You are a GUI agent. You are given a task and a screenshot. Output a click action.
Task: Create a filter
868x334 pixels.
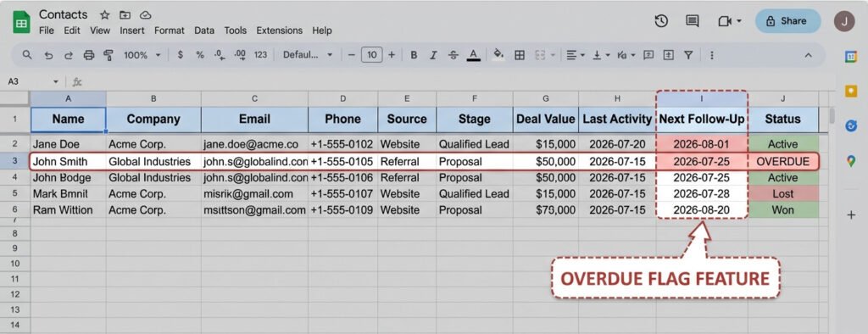click(x=688, y=55)
